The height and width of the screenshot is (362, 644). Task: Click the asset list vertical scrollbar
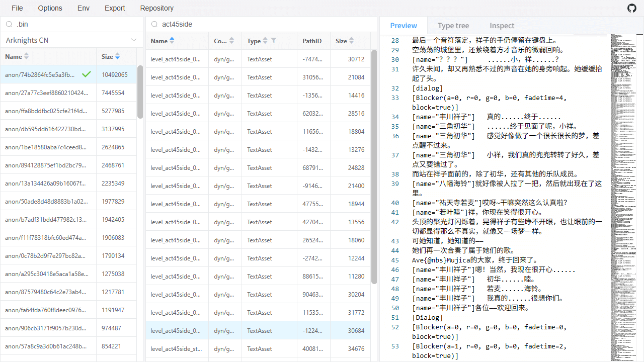(x=374, y=166)
